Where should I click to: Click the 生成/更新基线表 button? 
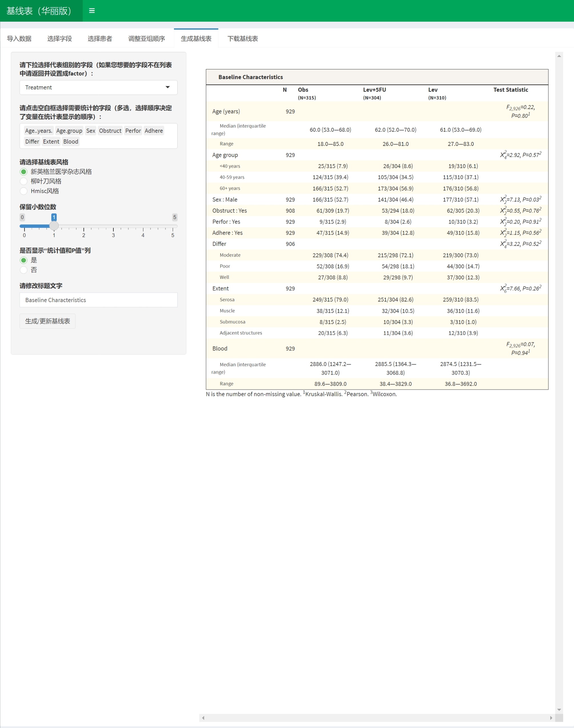coord(47,321)
